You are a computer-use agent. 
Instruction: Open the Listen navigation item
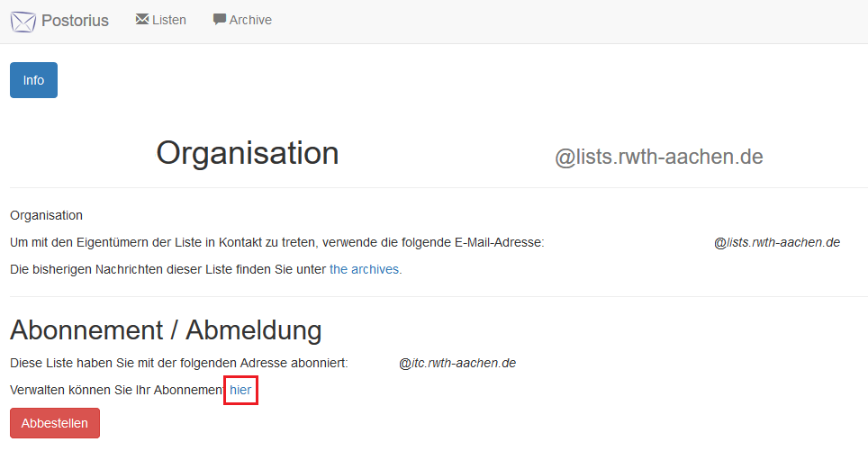168,20
